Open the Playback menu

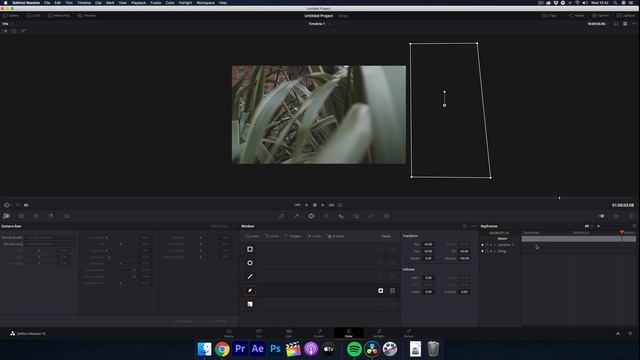[138, 2]
